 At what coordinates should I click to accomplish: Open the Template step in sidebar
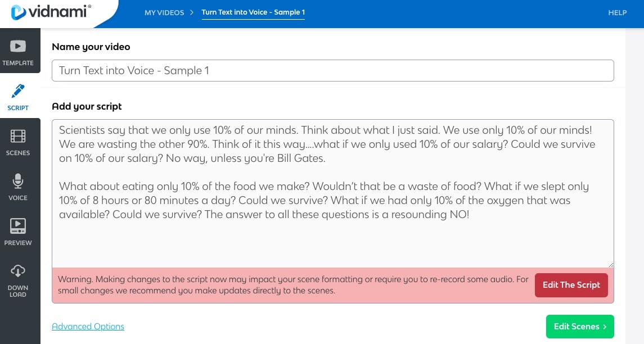click(18, 52)
